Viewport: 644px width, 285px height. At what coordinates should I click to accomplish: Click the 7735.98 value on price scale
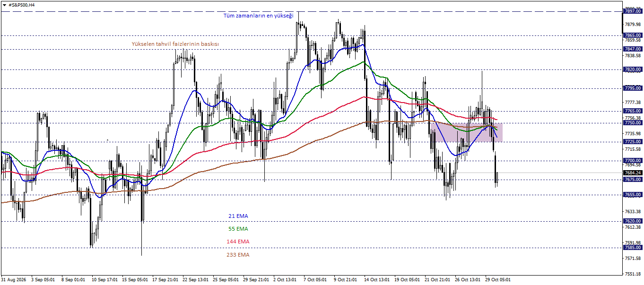tap(633, 133)
